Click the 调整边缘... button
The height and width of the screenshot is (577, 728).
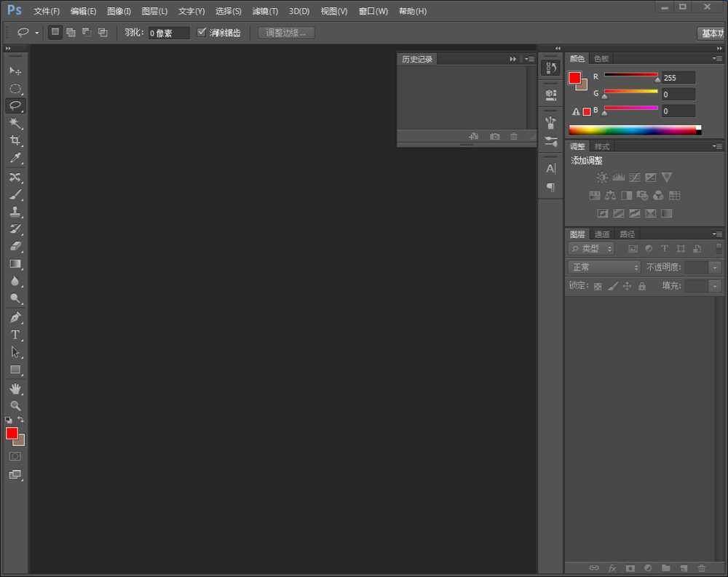(x=286, y=33)
